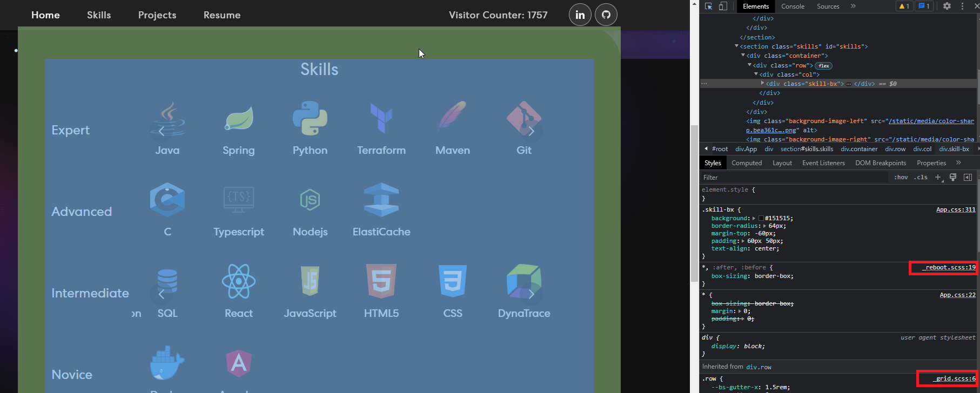This screenshot has height=393, width=980.
Task: Click the CSS3 skill icon
Action: coord(453,281)
